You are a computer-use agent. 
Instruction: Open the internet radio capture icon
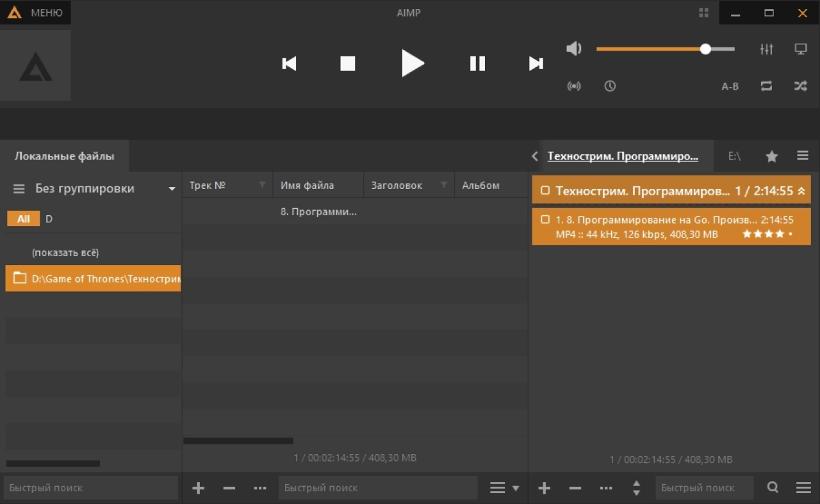574,86
